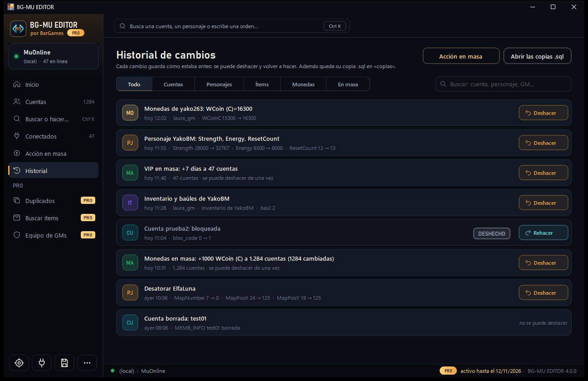588x381 pixels.
Task: Open Conectados in the sidebar
Action: click(x=54, y=136)
